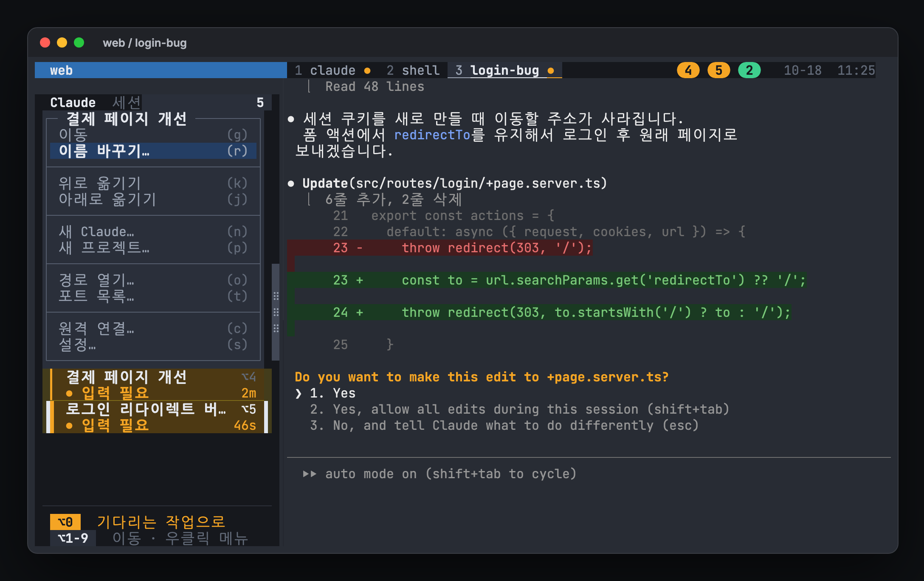Click the blue redirectTo keyword
Viewport: 924px width, 581px height.
[432, 135]
